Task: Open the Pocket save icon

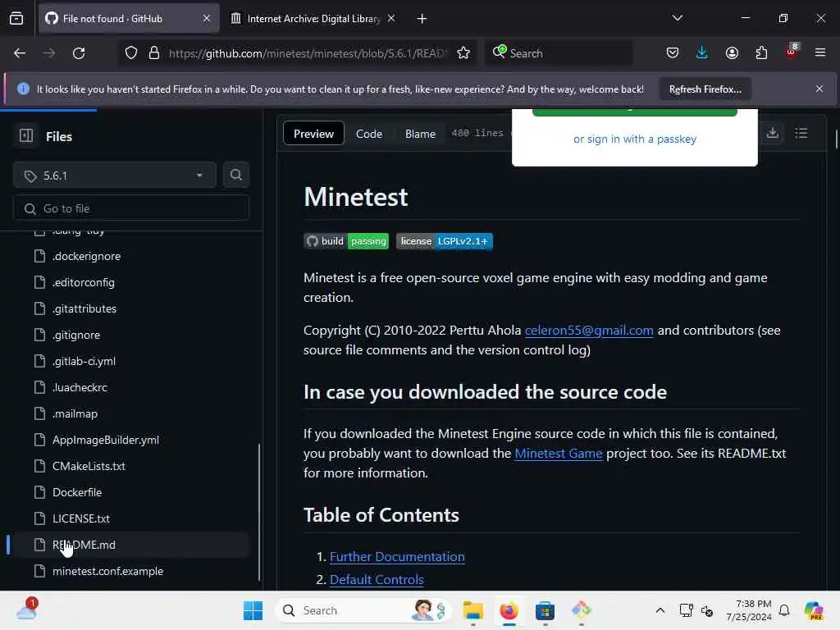Action: click(673, 53)
